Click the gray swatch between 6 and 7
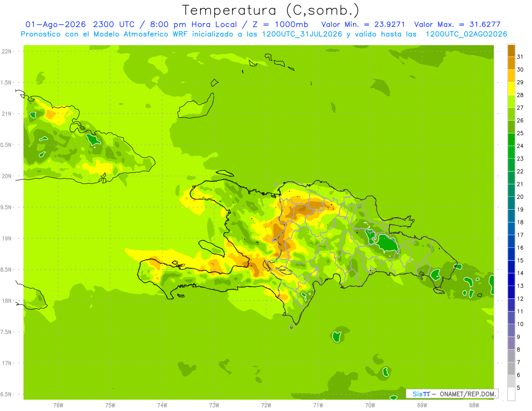Viewport: 532px width, 411px height. (x=511, y=369)
